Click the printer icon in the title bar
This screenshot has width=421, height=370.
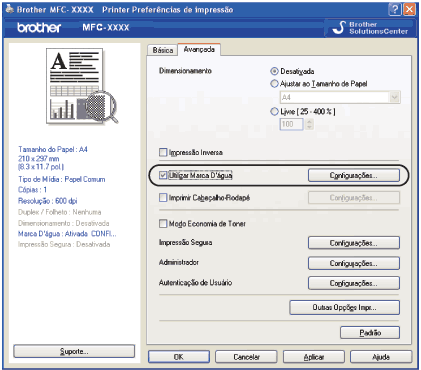click(9, 9)
